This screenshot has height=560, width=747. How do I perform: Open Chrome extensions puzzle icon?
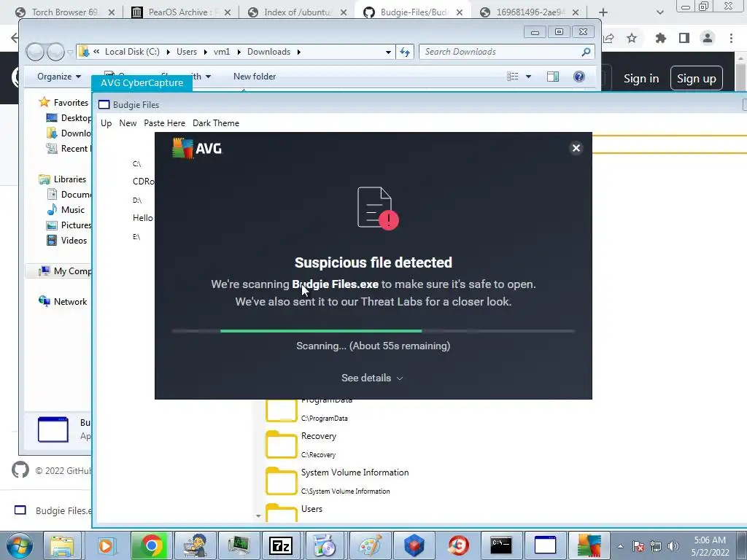[x=660, y=38]
